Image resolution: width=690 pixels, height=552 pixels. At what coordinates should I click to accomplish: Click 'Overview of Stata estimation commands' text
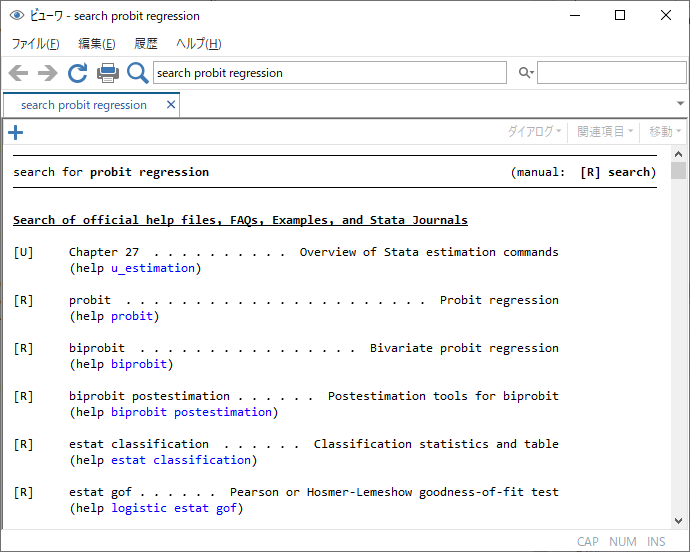tap(429, 252)
